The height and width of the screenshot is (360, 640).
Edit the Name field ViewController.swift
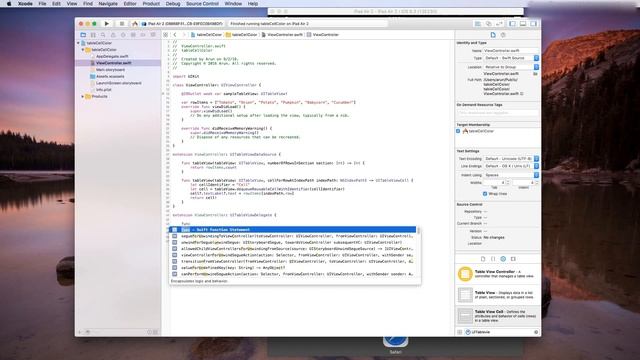tap(511, 51)
